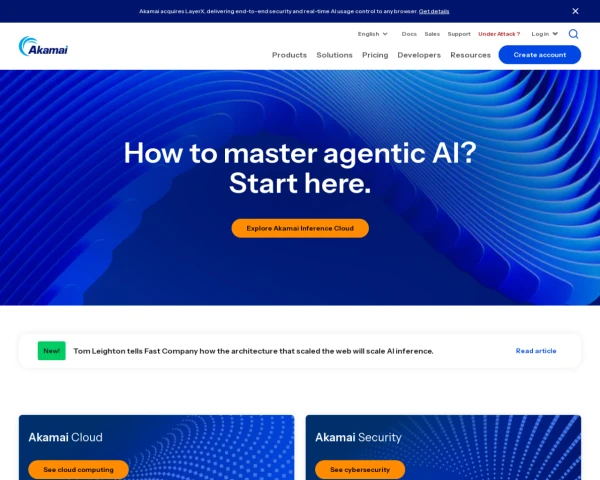Viewport: 600px width, 480px height.
Task: Open the Docs link
Action: pos(409,34)
